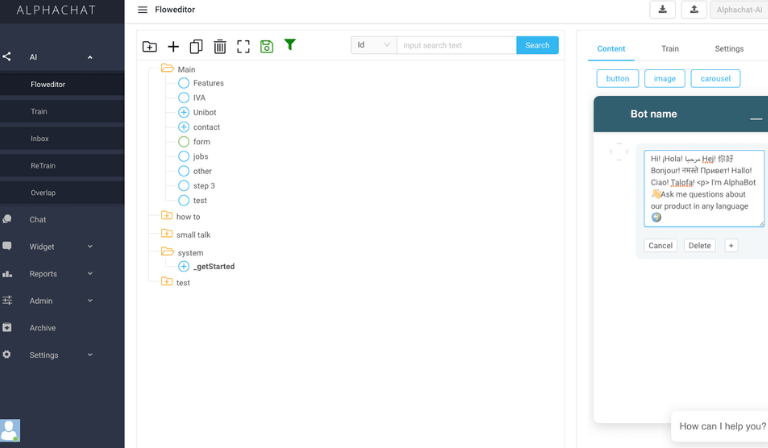Click the plus add node icon
This screenshot has height=448, width=768.
(173, 47)
